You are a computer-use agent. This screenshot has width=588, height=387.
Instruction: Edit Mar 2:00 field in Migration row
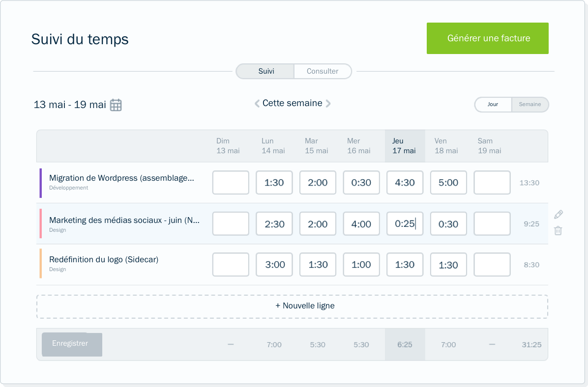pyautogui.click(x=318, y=182)
